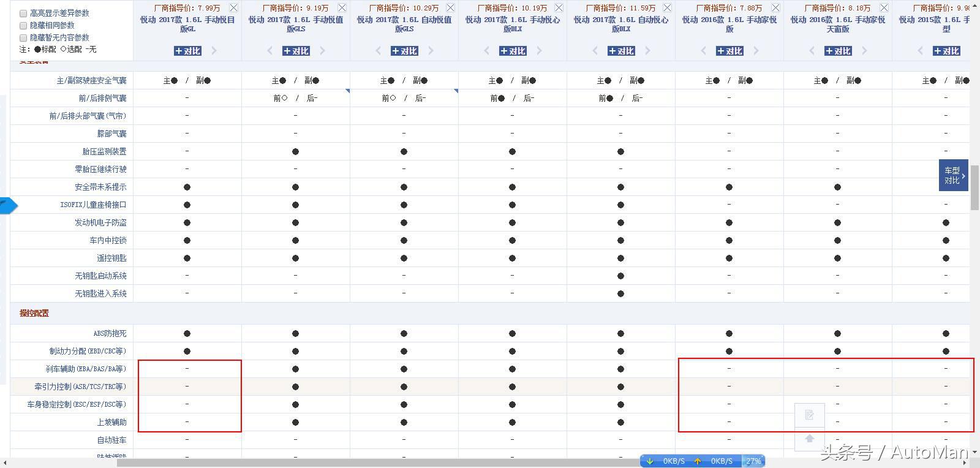Open 悦动 2016款 1.6L 手动家悦版 link

(x=729, y=24)
